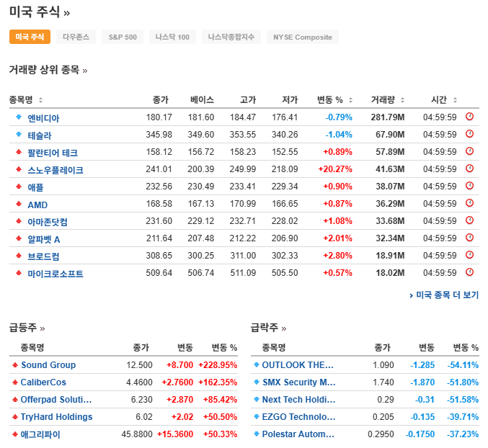Open the 애그리파이 gainer link

click(40, 434)
